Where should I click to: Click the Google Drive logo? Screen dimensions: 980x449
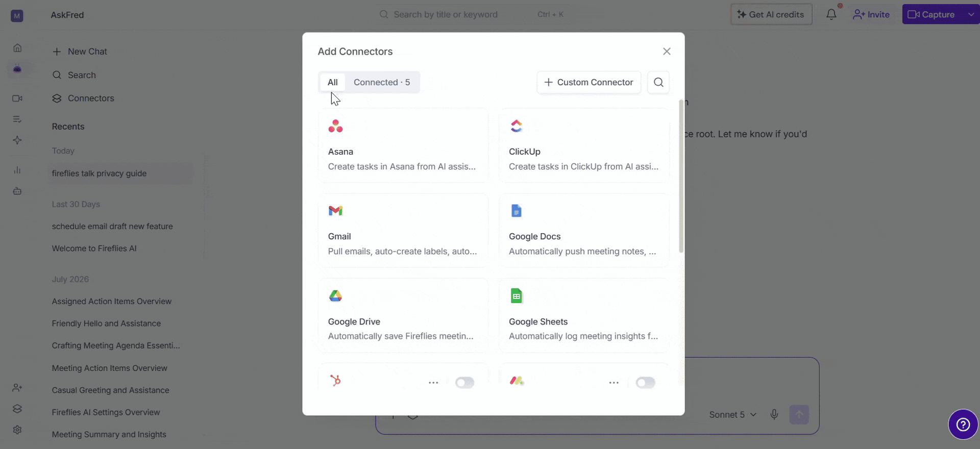point(335,296)
